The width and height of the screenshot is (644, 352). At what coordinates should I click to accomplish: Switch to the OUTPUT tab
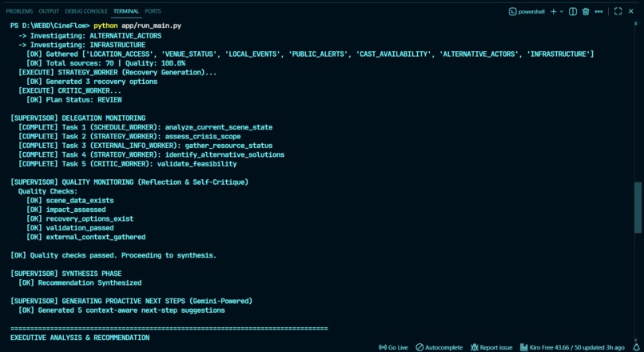(49, 11)
